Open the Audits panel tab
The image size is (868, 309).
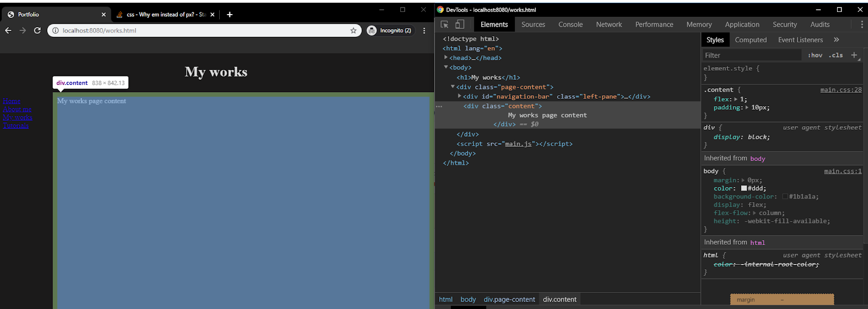820,24
